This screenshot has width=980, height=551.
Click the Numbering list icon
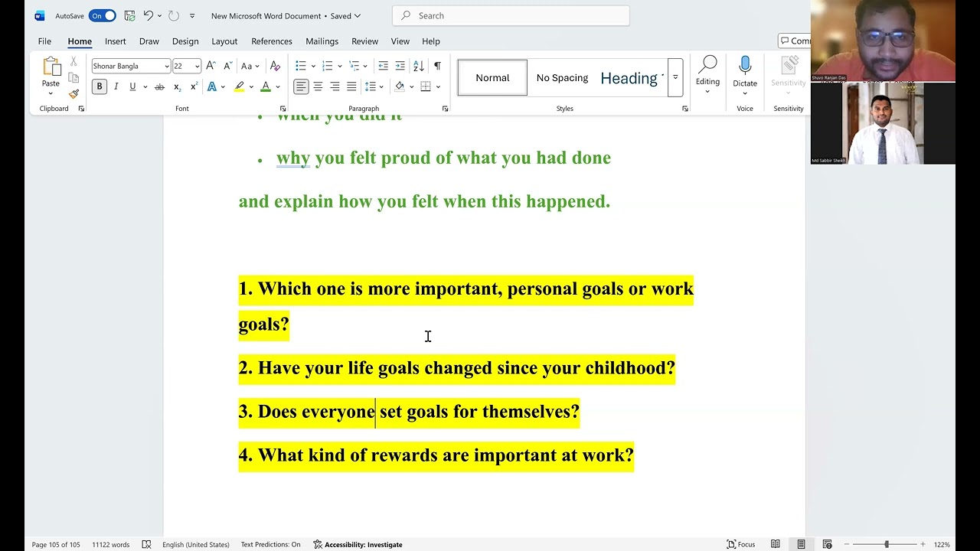pos(327,66)
